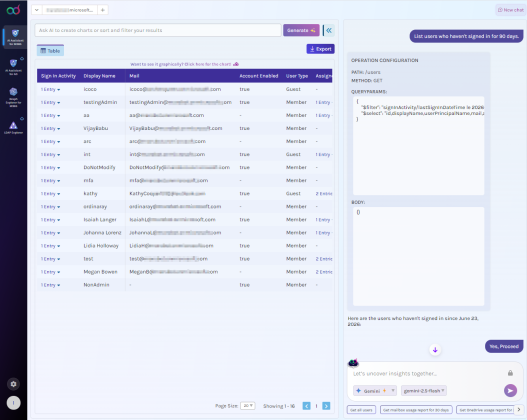The width and height of the screenshot is (527, 420).
Task: Expand sign-in entry for icoco
Action: [x=50, y=89]
